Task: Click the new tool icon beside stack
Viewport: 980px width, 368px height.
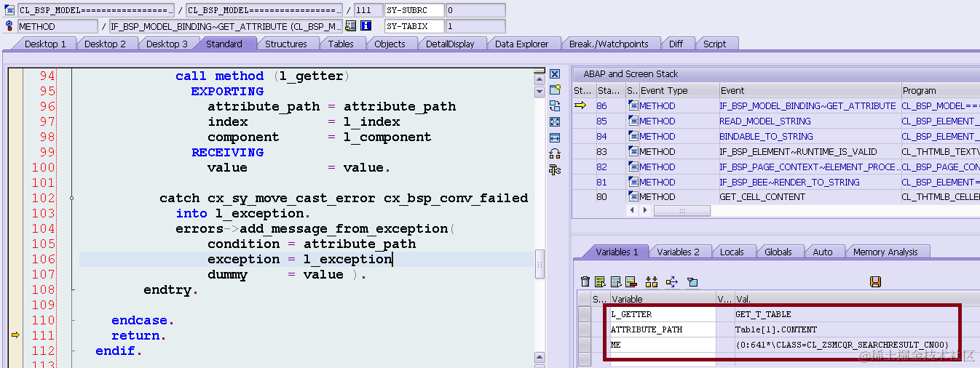Action: (555, 90)
